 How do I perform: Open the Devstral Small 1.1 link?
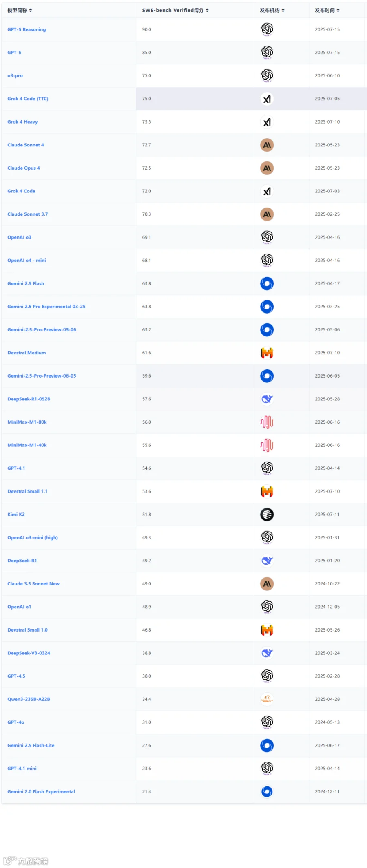pyautogui.click(x=27, y=491)
